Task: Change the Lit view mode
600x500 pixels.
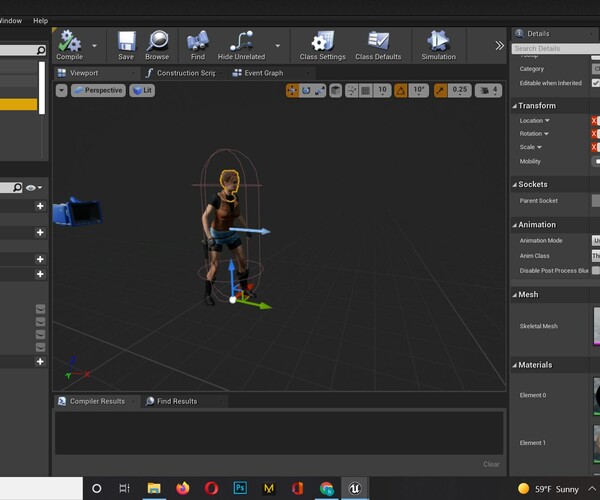Action: pyautogui.click(x=142, y=90)
